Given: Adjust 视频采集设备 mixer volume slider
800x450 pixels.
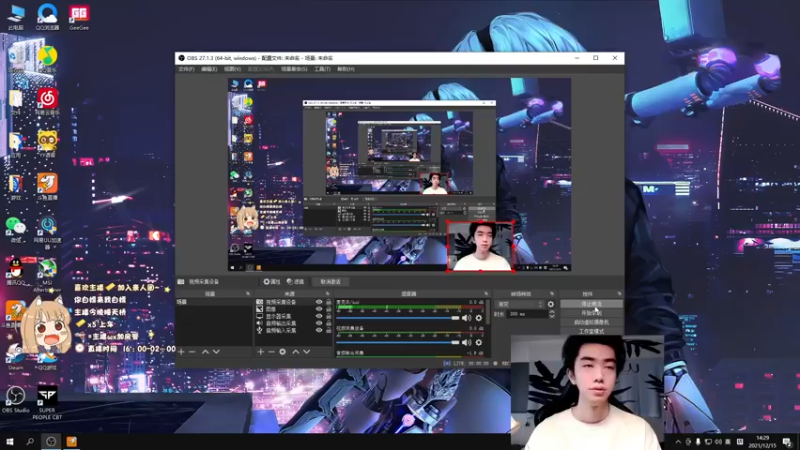Looking at the screenshot, I should 398,342.
